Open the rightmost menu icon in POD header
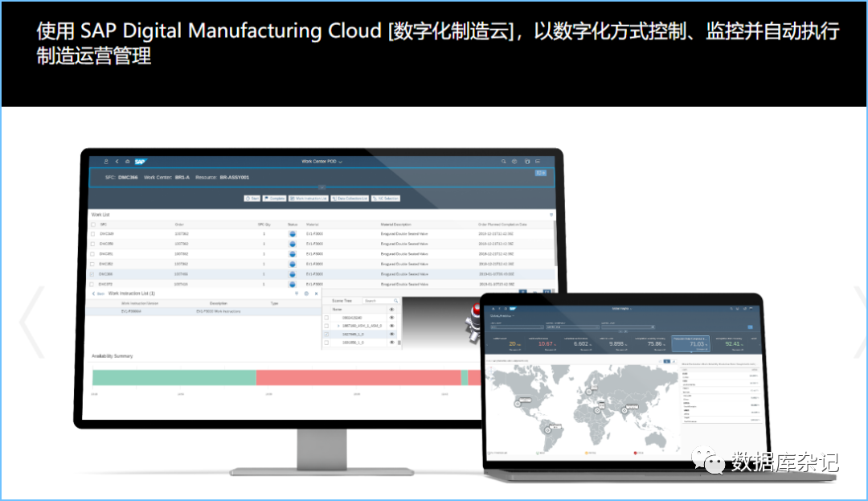Viewport: 868px width, 501px height. tap(537, 162)
